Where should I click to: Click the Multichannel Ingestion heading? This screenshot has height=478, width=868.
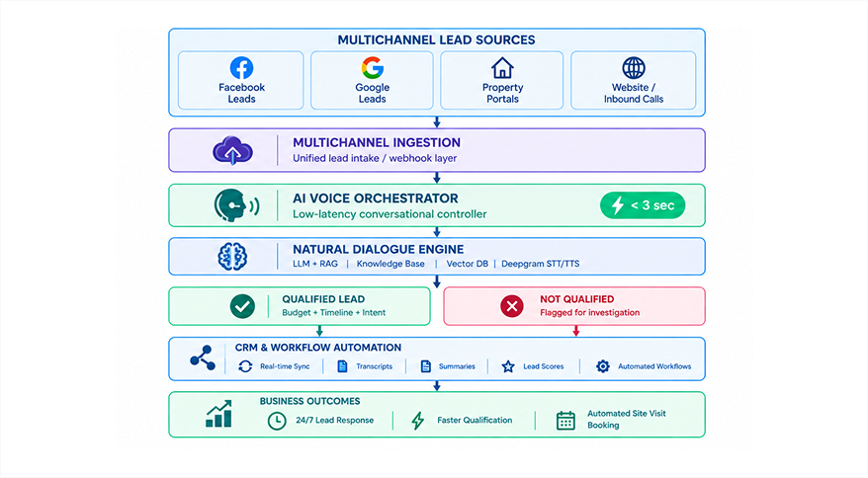(x=377, y=142)
